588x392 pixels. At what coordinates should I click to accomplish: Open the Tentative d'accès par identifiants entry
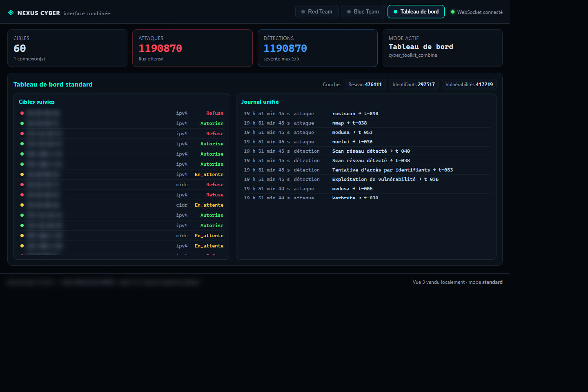(366, 170)
